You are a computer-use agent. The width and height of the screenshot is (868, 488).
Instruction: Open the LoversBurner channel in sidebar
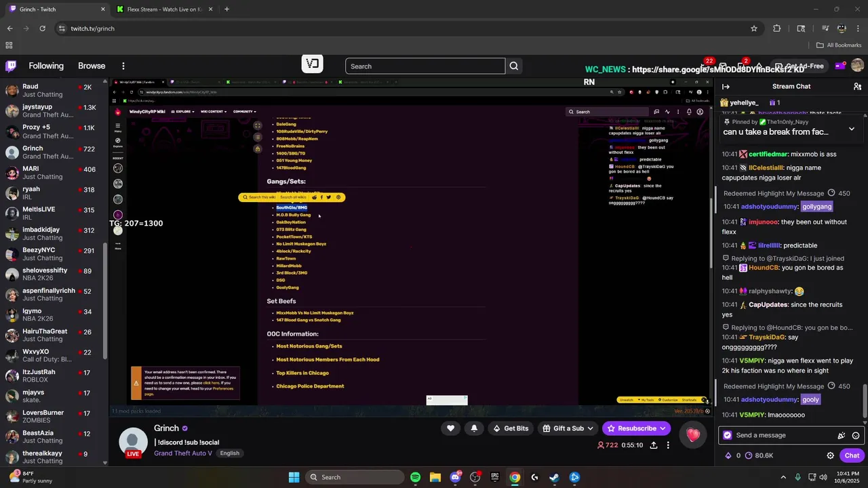pos(52,416)
